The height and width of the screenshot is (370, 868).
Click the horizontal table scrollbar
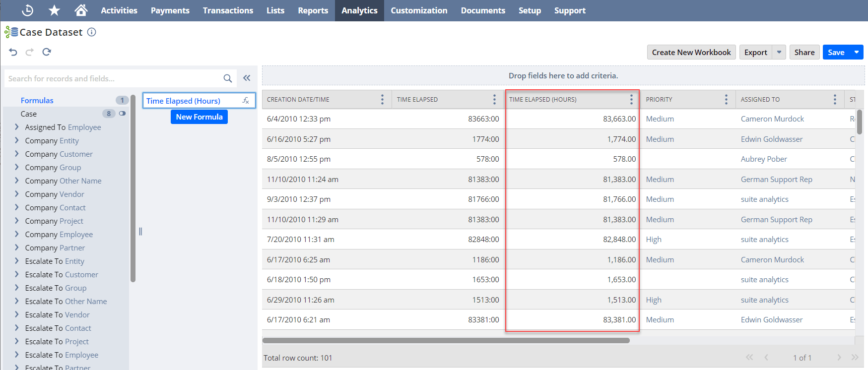[x=446, y=340]
